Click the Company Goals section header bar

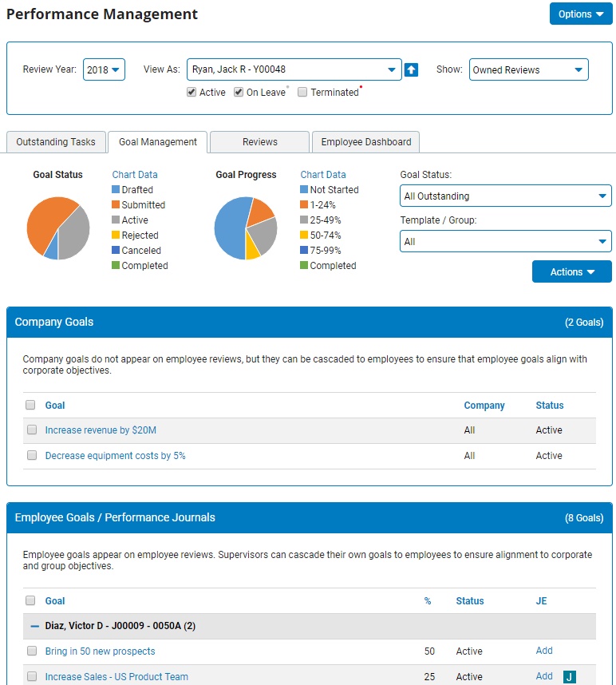309,322
